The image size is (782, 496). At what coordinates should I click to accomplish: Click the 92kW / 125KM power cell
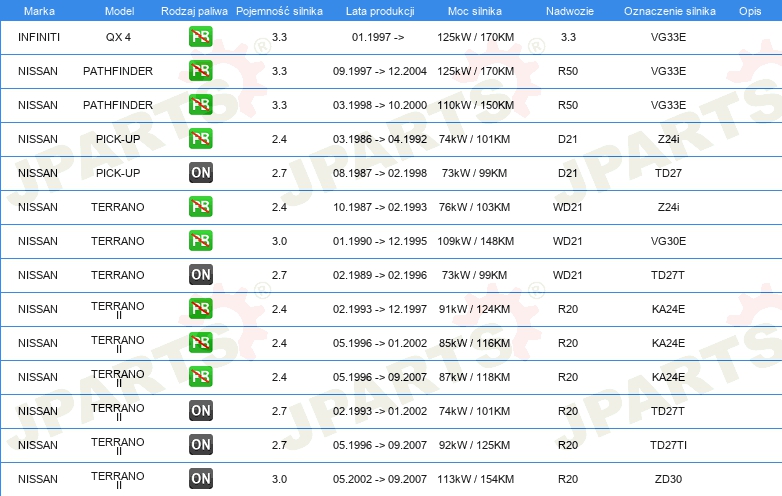pos(474,445)
